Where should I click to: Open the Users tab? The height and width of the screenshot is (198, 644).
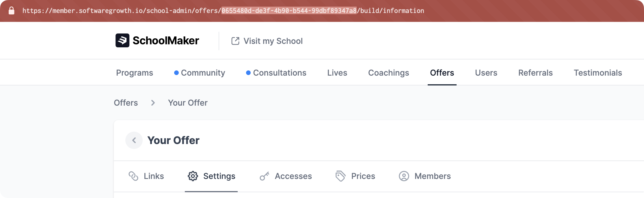tap(486, 73)
